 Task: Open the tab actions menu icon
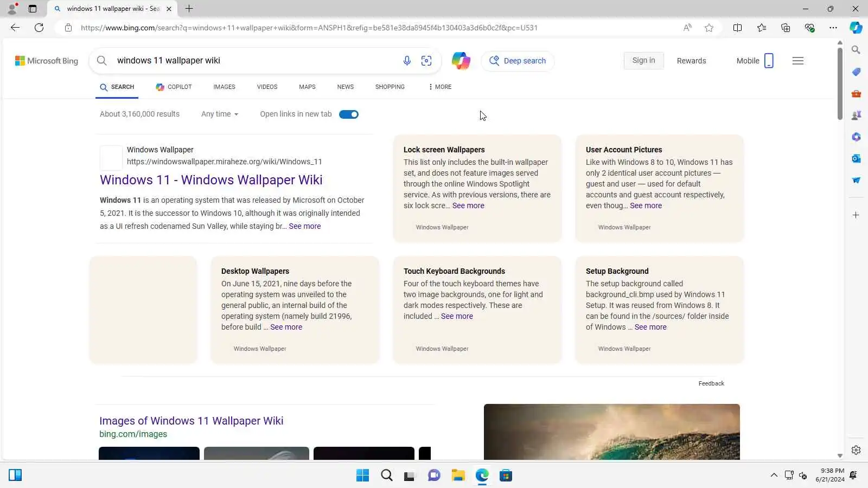[x=33, y=9]
